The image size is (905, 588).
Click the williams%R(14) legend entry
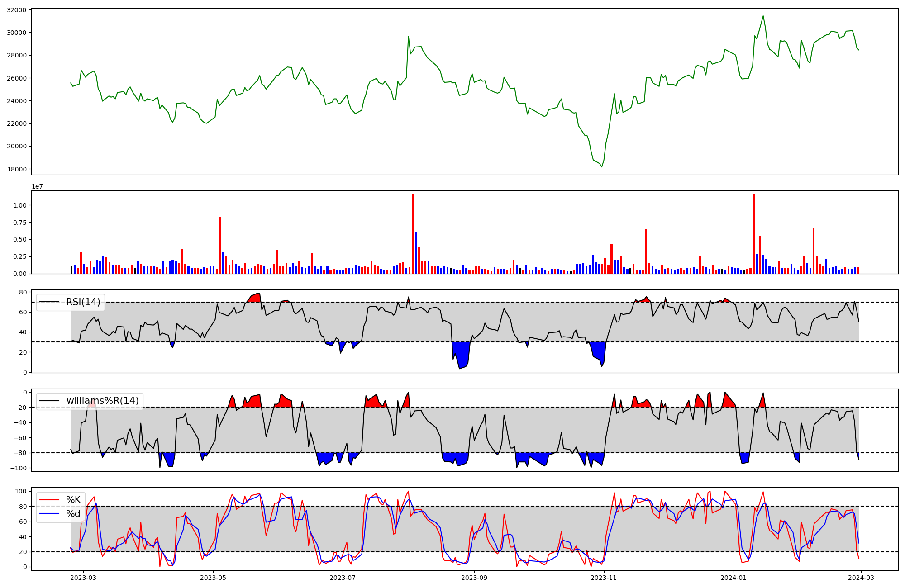click(x=102, y=401)
